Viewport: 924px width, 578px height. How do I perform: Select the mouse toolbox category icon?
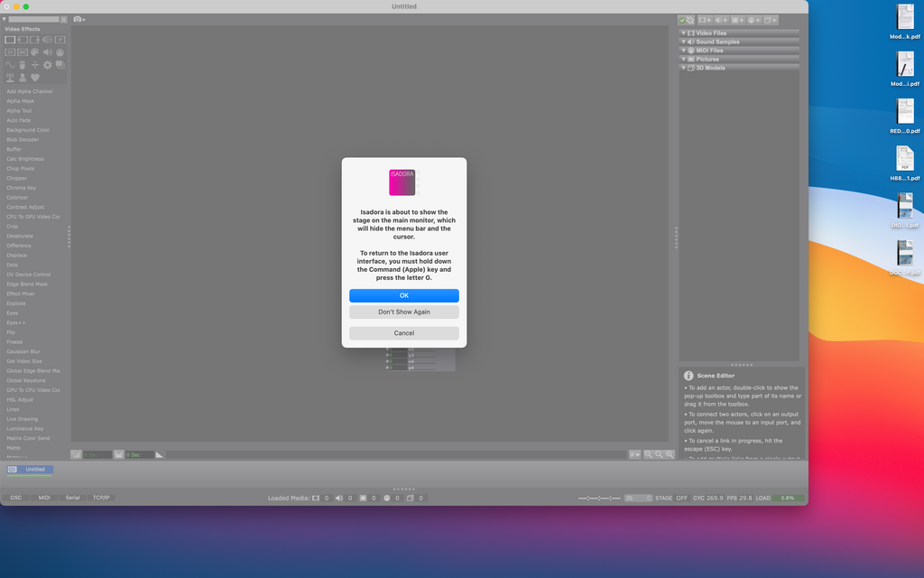click(23, 65)
